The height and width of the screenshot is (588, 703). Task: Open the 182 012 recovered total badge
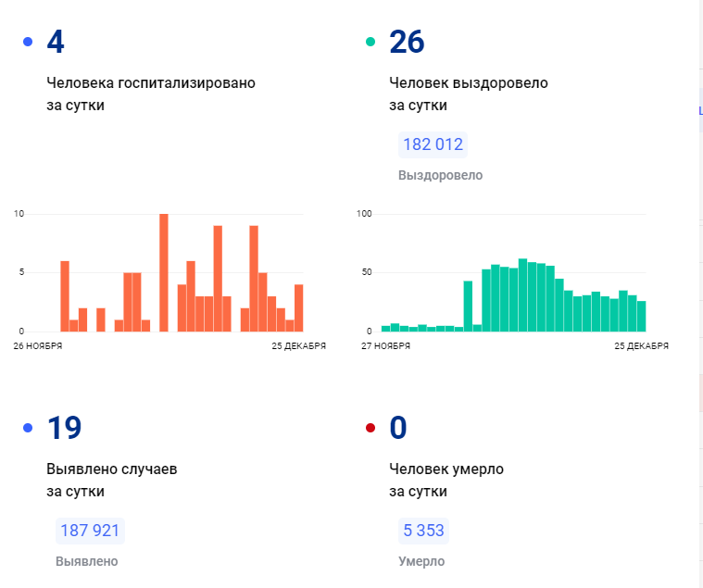(433, 145)
